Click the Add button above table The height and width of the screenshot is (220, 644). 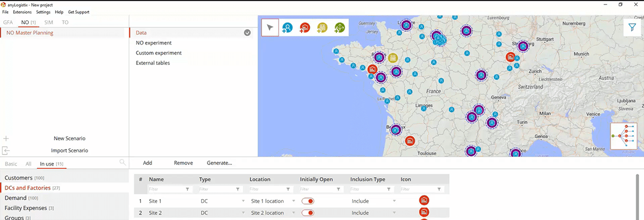click(148, 163)
